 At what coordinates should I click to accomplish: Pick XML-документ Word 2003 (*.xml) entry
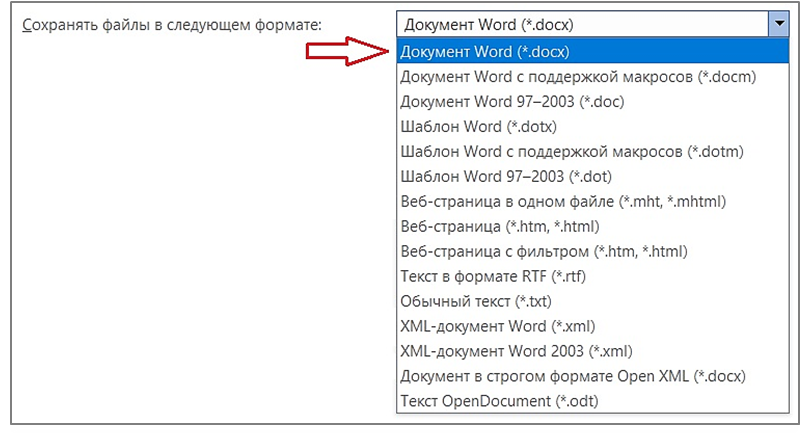(516, 351)
